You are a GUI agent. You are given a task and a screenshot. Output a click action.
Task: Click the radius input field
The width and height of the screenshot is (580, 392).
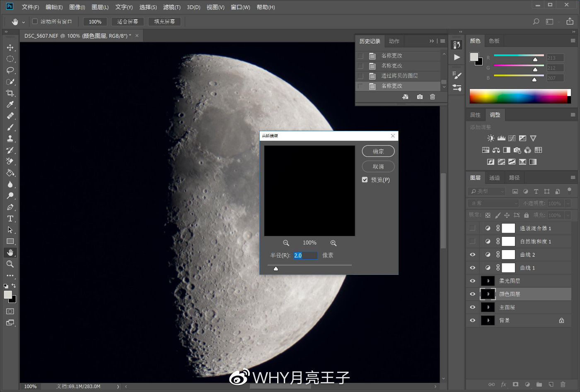(x=306, y=255)
